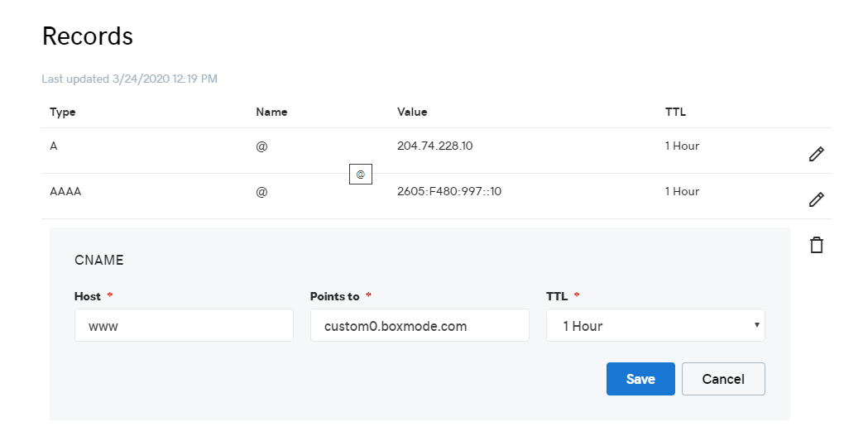The height and width of the screenshot is (436, 868).
Task: Edit the AAAA record using its pencil icon
Action: click(816, 199)
